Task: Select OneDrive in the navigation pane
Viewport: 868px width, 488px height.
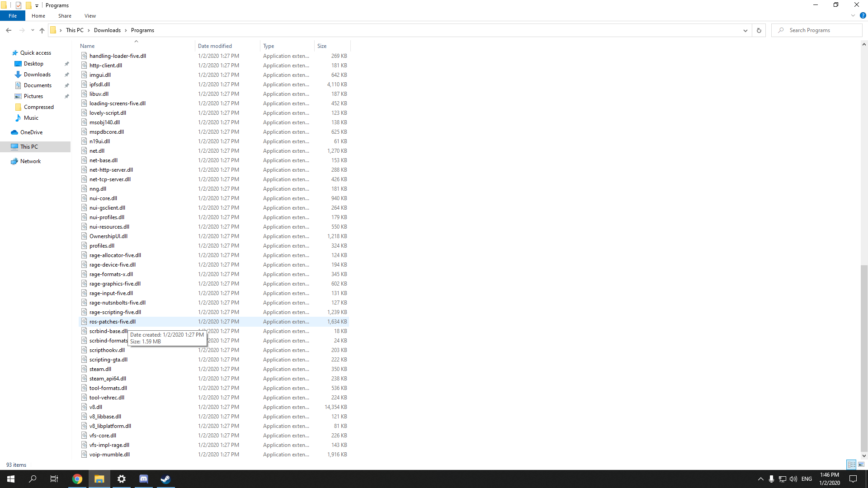Action: (31, 132)
